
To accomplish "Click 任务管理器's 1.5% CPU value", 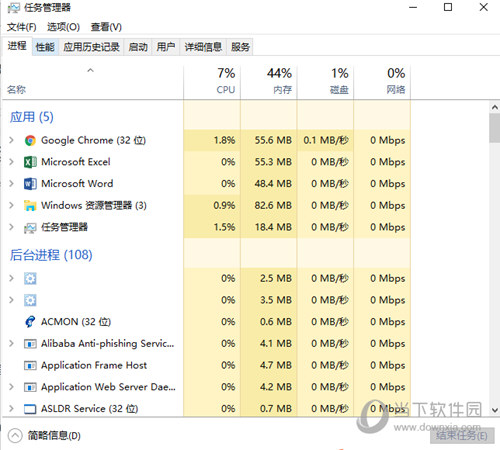I will click(224, 227).
